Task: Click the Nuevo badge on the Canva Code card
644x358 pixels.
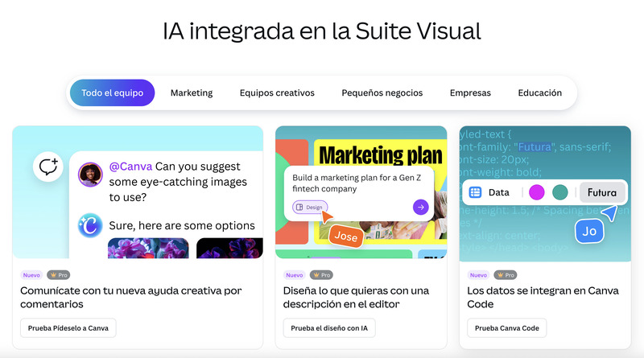Action: [478, 275]
